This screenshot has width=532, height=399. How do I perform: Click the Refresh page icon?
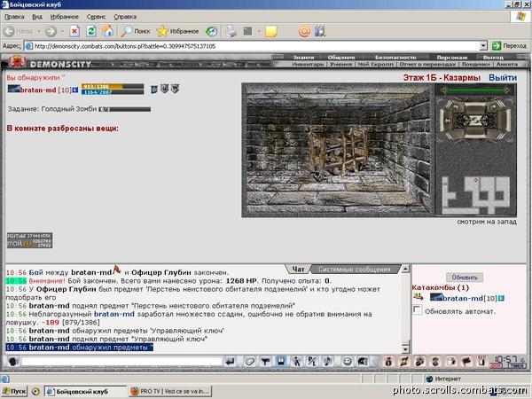pos(90,31)
